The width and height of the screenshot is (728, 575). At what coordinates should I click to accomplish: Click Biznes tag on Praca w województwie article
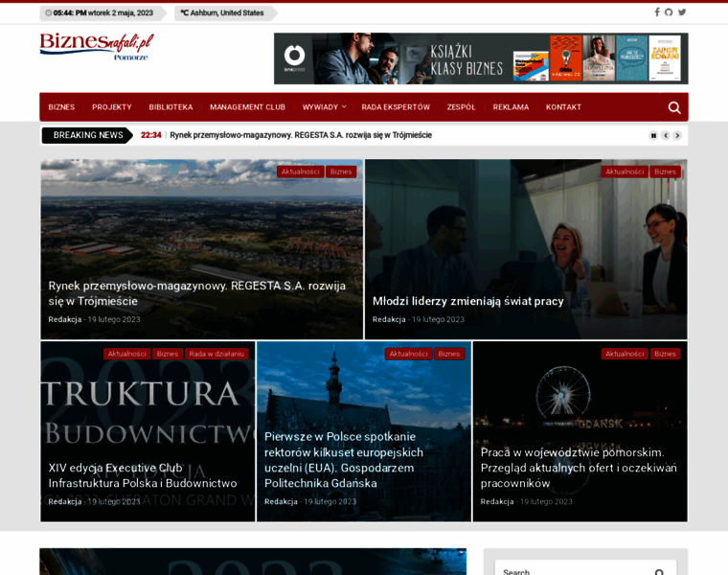coord(665,354)
